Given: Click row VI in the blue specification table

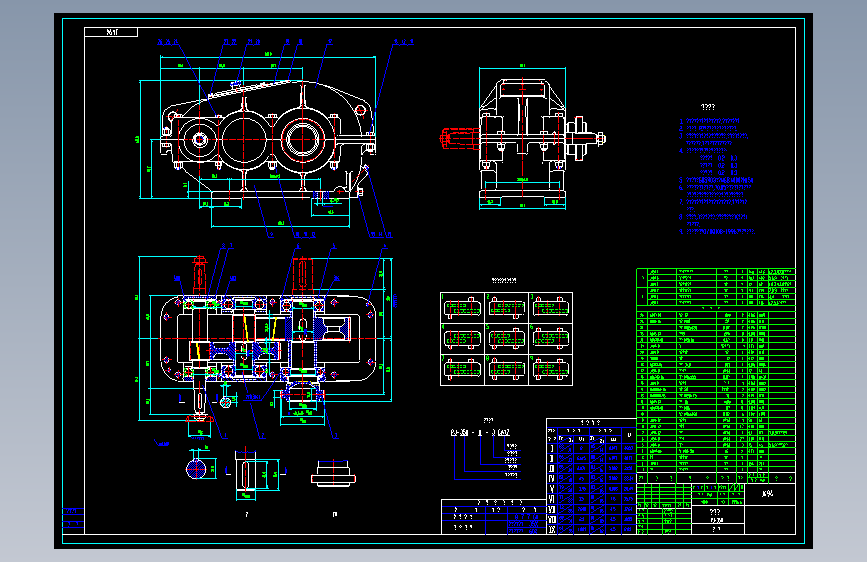Looking at the screenshot, I should pos(591,499).
